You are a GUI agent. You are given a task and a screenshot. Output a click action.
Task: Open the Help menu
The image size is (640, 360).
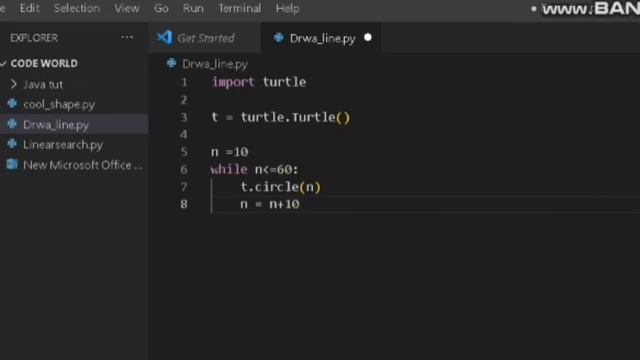[287, 8]
